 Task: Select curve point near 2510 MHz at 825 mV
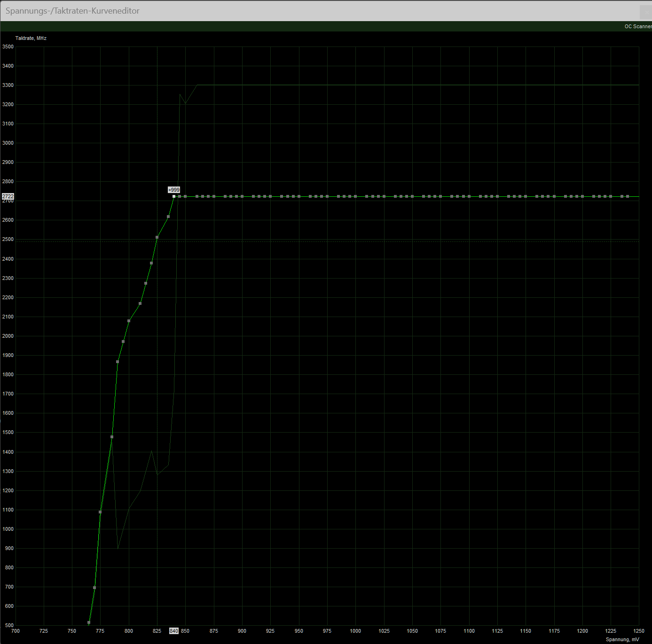point(157,237)
